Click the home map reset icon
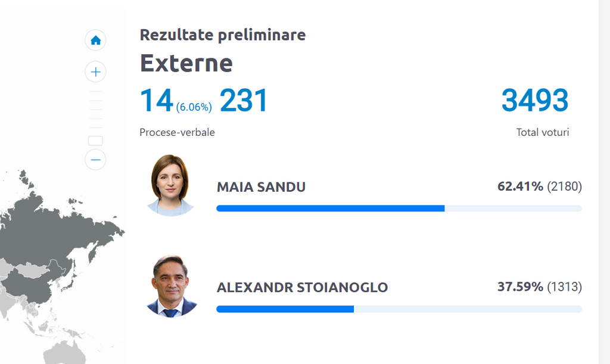 coord(95,40)
